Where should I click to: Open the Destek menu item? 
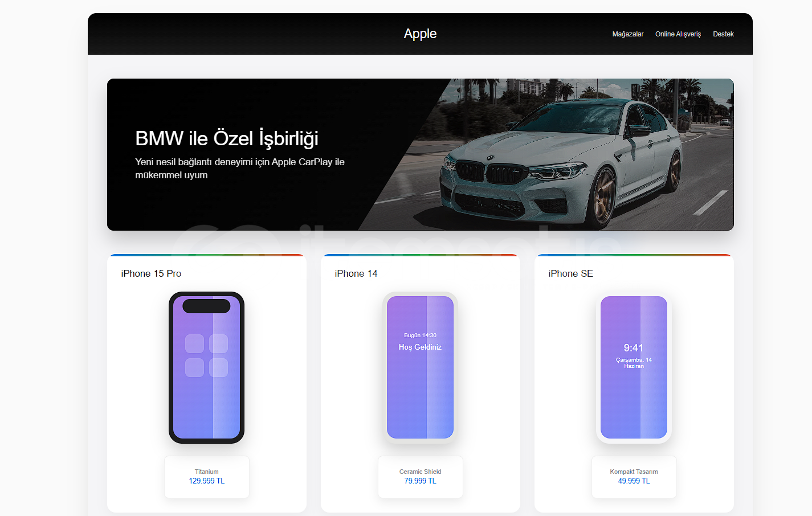pyautogui.click(x=723, y=34)
